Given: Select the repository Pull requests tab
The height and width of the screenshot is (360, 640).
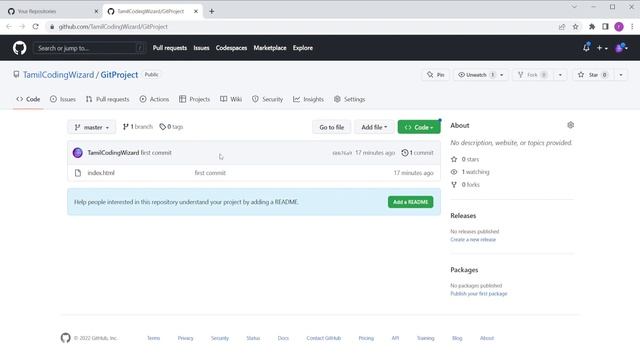Looking at the screenshot, I should 107,99.
